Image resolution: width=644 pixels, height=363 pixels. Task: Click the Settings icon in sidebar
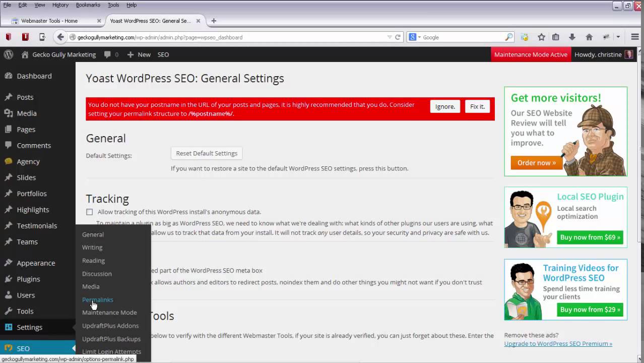pyautogui.click(x=8, y=327)
